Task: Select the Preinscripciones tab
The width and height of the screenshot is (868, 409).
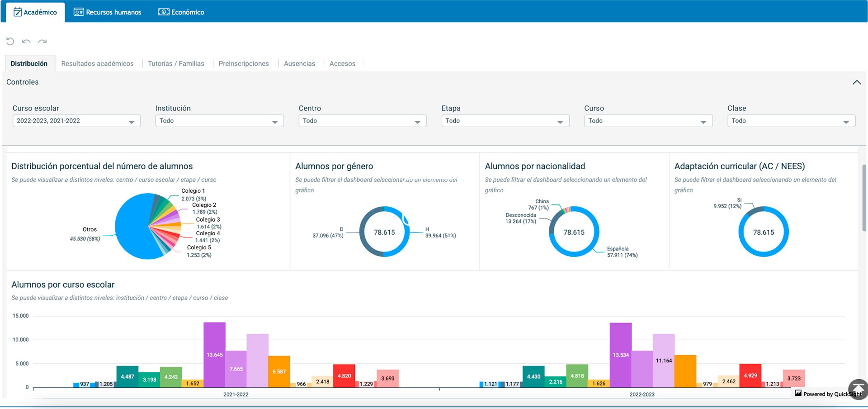Action: coord(244,64)
